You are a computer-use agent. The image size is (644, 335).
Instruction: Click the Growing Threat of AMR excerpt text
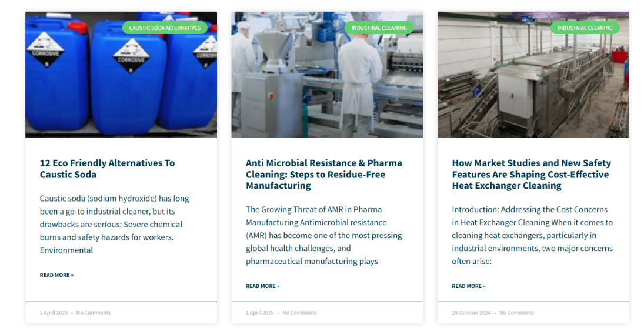324,235
